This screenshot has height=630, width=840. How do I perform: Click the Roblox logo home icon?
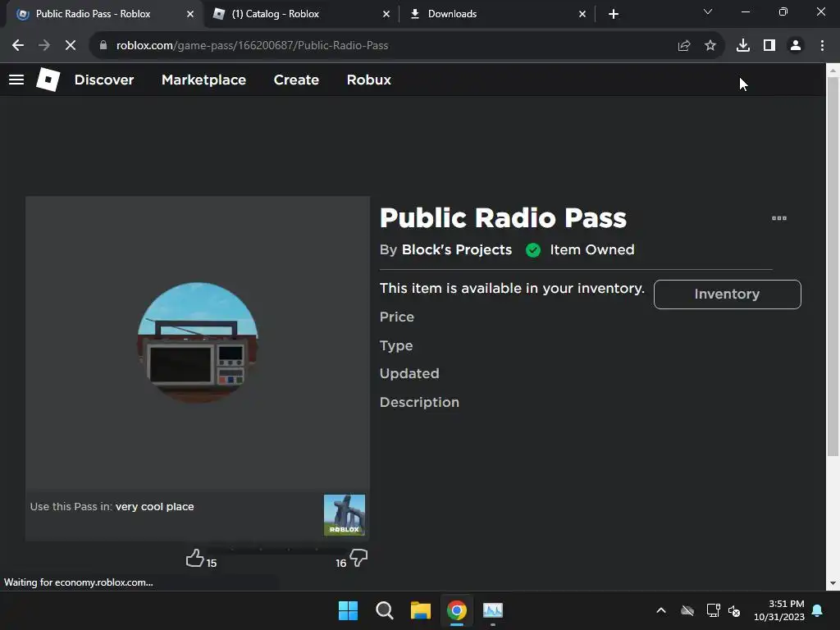[x=48, y=80]
